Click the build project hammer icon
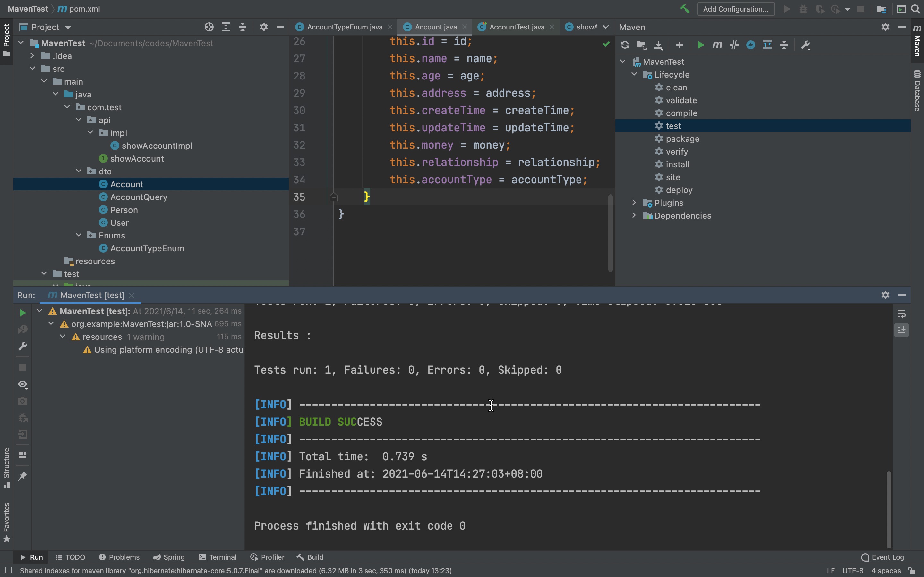Image resolution: width=924 pixels, height=577 pixels. [x=685, y=9]
